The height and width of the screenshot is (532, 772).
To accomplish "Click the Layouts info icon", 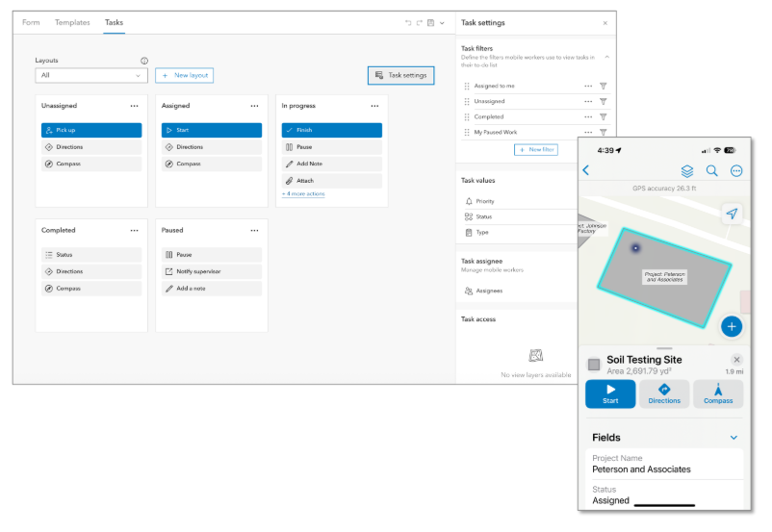I will (x=144, y=61).
